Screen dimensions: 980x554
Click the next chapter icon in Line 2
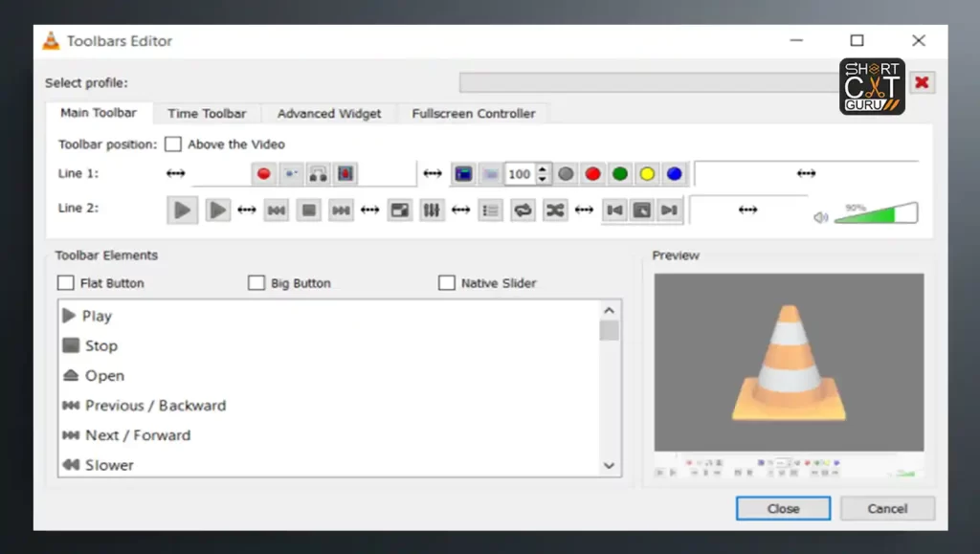pos(669,211)
